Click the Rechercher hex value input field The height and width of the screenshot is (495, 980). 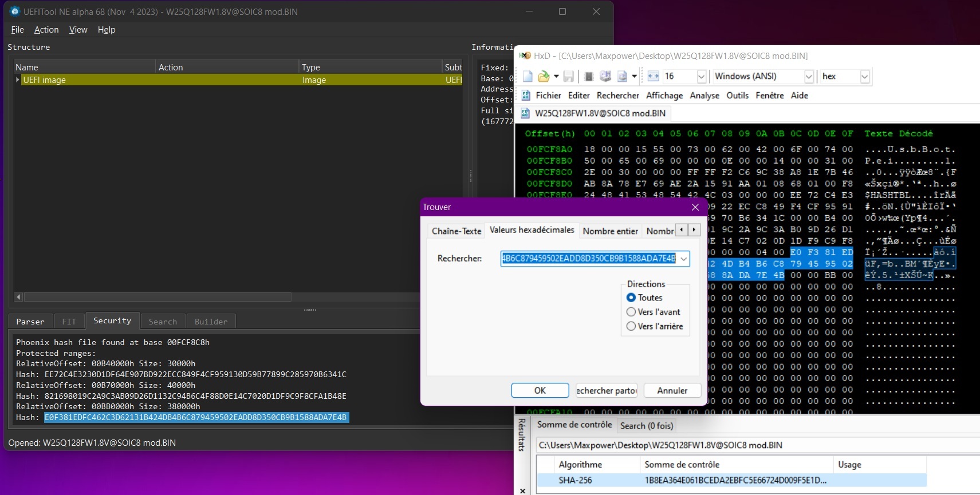(x=588, y=259)
